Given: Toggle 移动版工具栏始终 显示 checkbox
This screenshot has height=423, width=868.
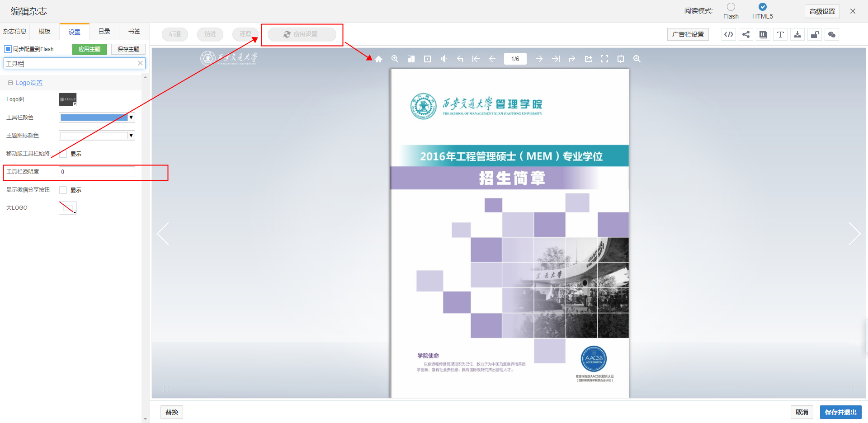Looking at the screenshot, I should tap(63, 154).
